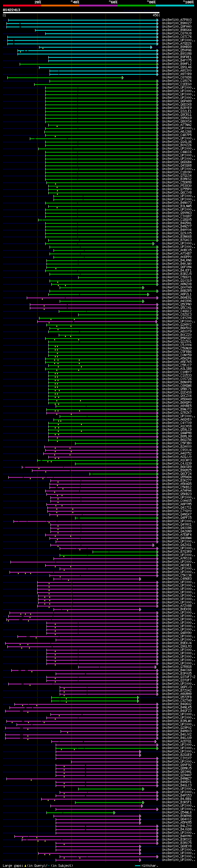Open hit UniRef100_A7Z088

(x=177, y=606)
